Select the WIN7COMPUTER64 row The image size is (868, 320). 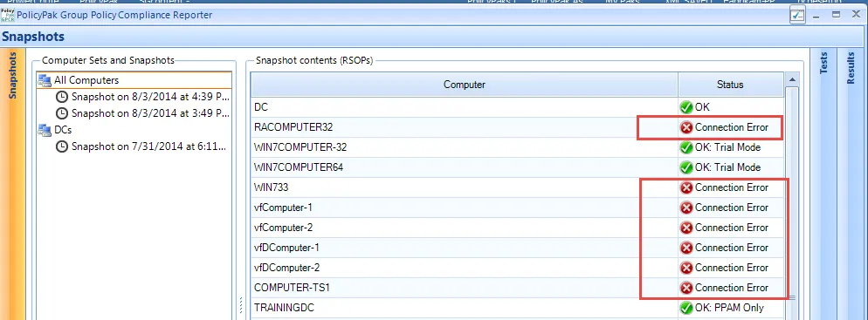(x=517, y=167)
